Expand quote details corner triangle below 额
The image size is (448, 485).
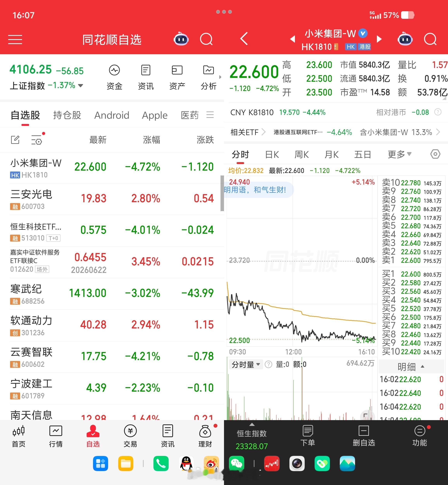click(x=444, y=98)
